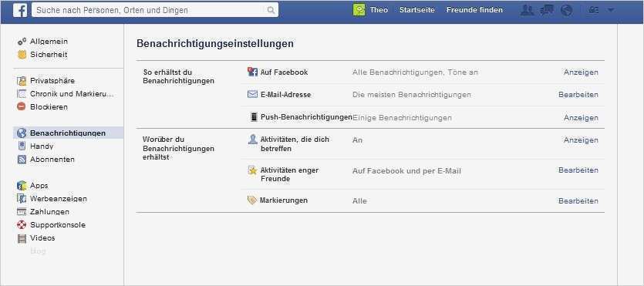Viewport: 644px width, 286px height.
Task: Click the Benachrichtigungen globe sidebar icon
Action: coord(22,133)
